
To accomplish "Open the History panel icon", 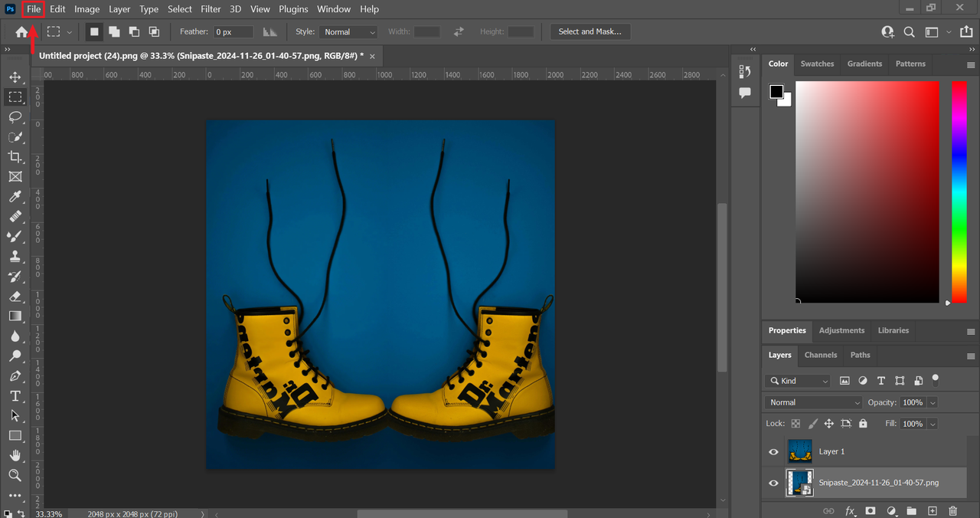I will [x=745, y=71].
